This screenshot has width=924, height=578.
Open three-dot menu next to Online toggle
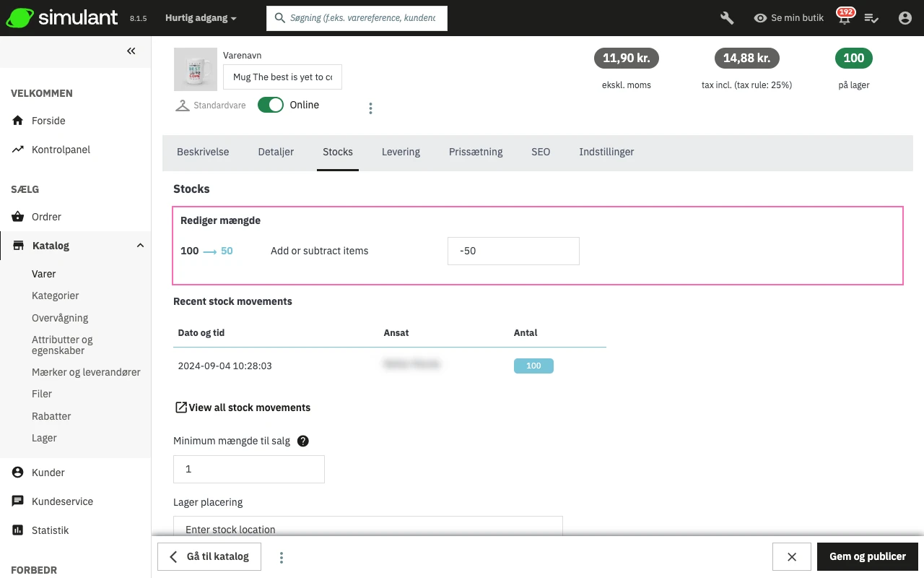tap(370, 108)
